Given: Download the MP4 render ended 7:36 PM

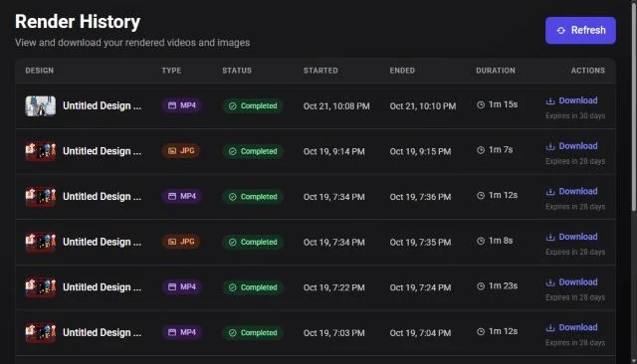Looking at the screenshot, I should [x=571, y=192].
